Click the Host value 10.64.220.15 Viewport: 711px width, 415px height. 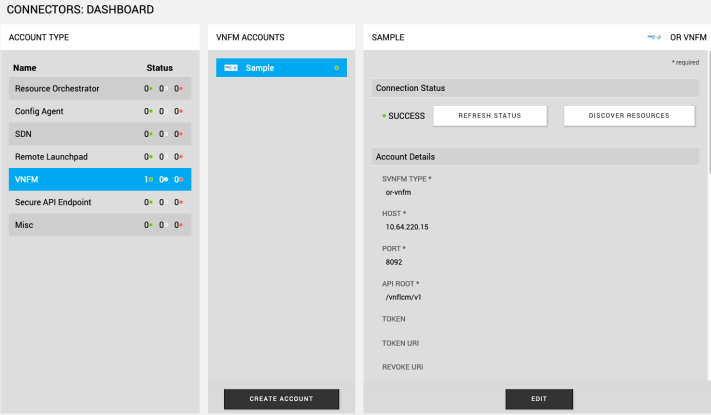407,227
